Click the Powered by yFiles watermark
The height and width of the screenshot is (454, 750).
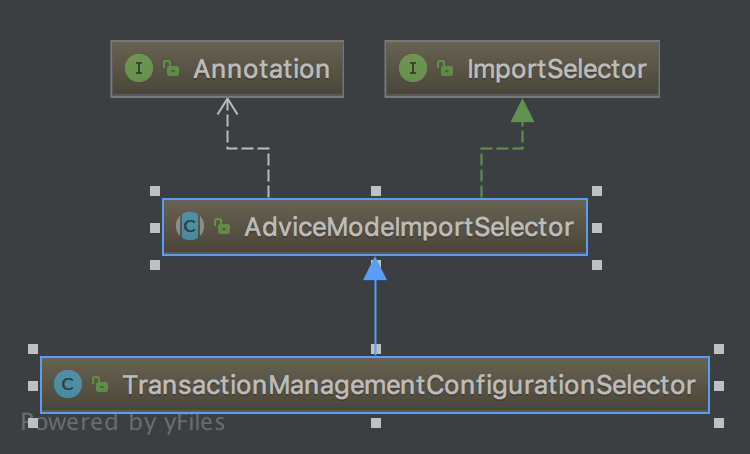(x=123, y=423)
